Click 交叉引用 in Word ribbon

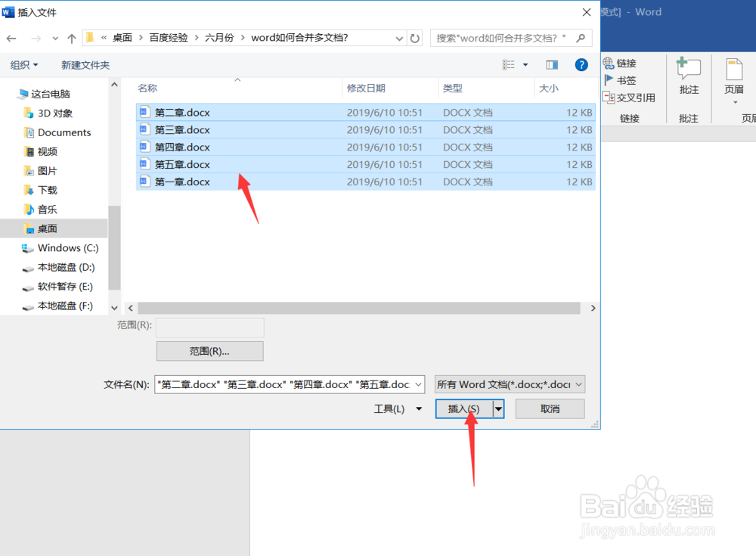pos(630,98)
